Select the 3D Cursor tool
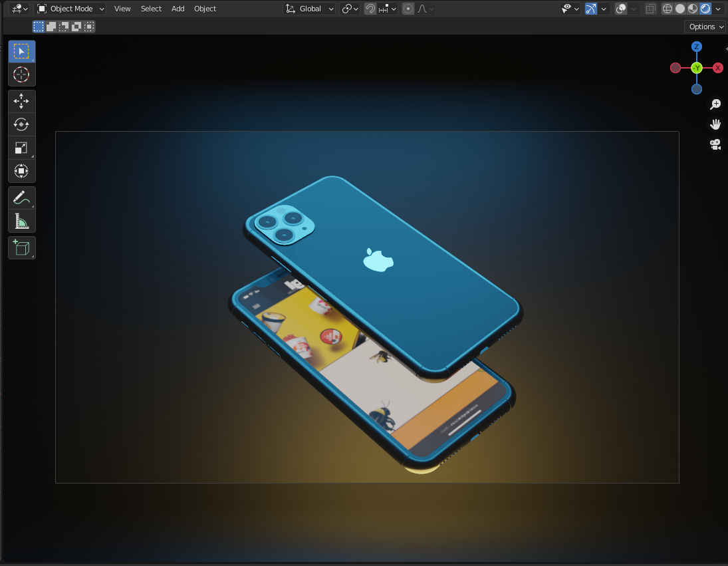The width and height of the screenshot is (728, 566). [21, 74]
